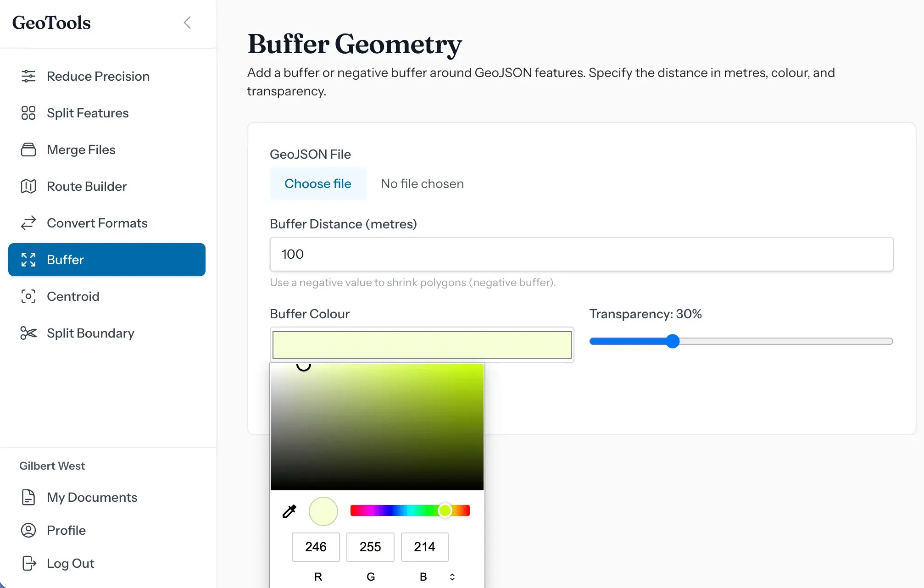Image resolution: width=924 pixels, height=588 pixels.
Task: Click the red R value field
Action: (316, 547)
